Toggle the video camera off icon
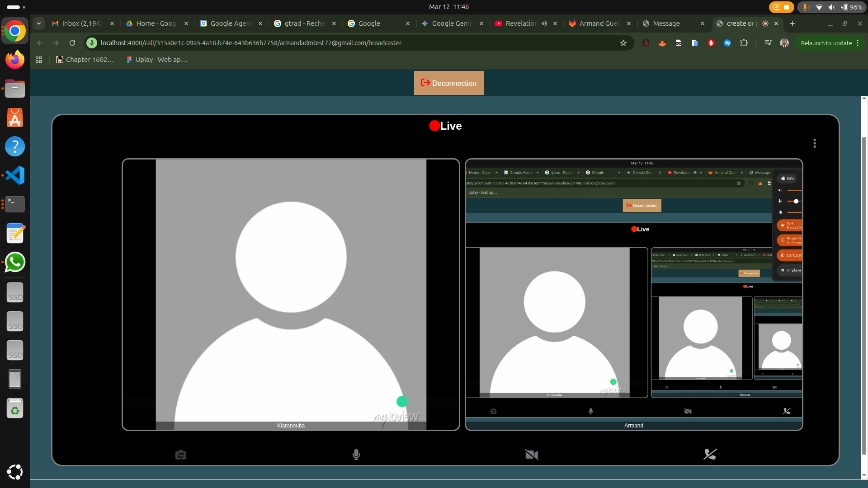 (532, 455)
